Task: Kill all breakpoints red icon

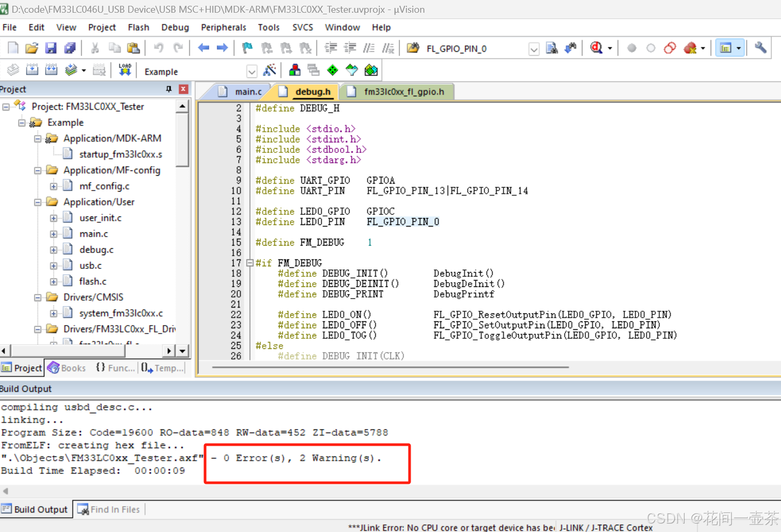Action: 689,48
